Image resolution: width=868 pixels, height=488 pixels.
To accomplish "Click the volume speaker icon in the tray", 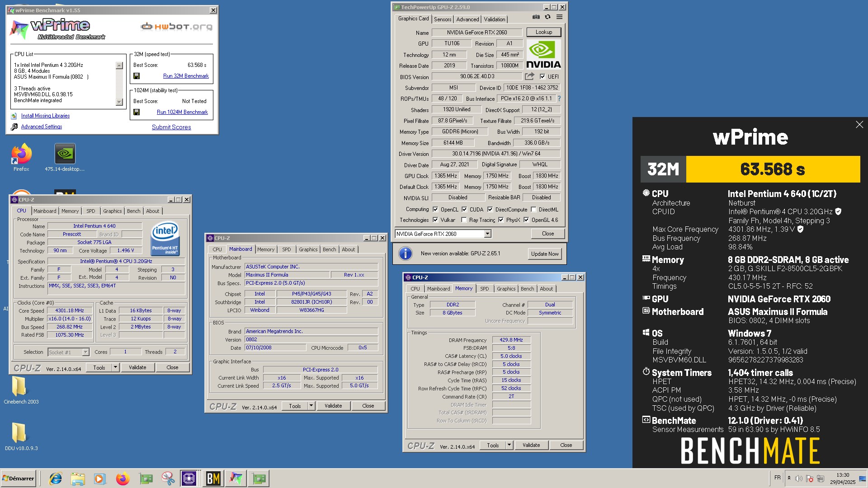I will 798,479.
